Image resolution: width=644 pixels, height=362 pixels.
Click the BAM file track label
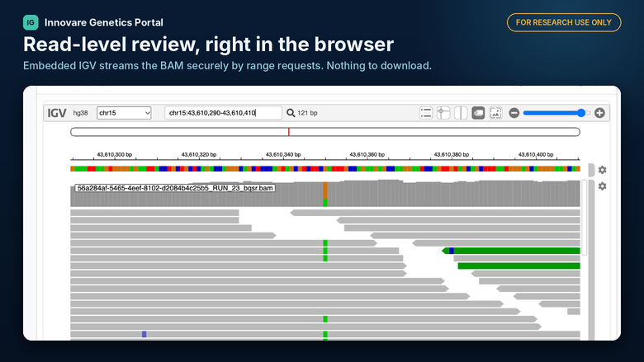175,188
